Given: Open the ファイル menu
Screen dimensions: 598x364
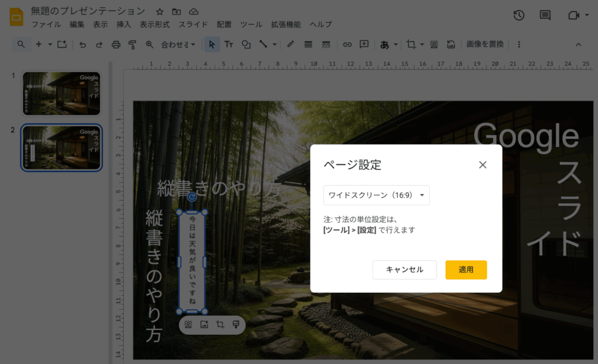Looking at the screenshot, I should coord(46,24).
